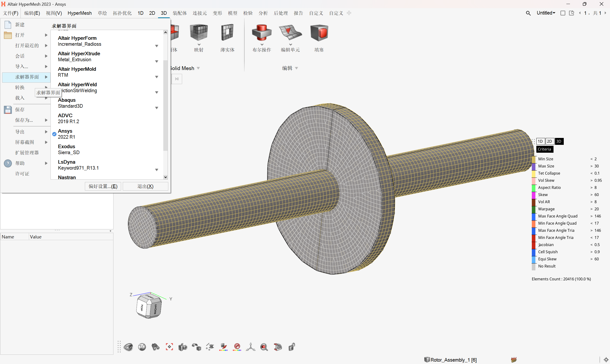
Task: Click the TOP/RIGHT view orientation cube
Action: coord(149,307)
